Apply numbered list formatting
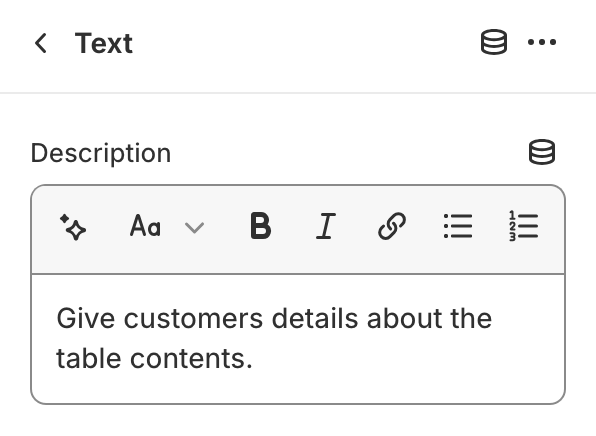596x436 pixels. pyautogui.click(x=523, y=226)
